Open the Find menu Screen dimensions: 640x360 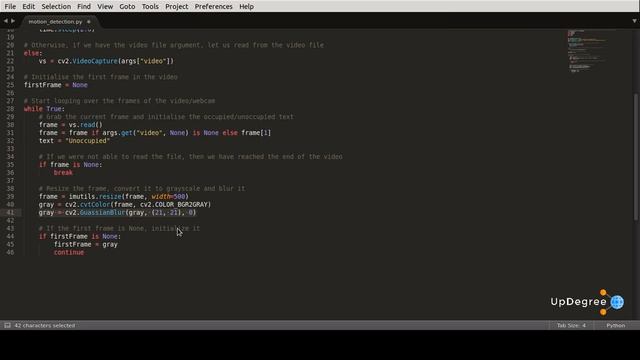84,7
